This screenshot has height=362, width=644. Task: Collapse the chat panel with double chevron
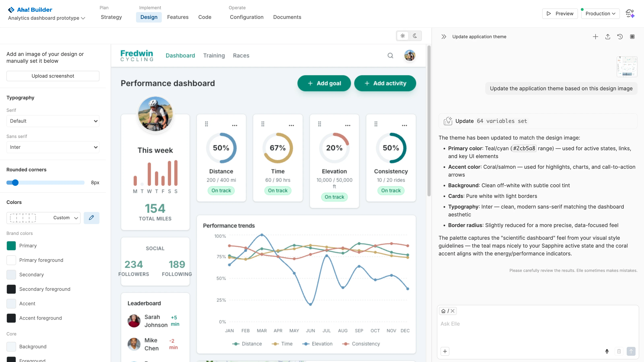point(444,37)
